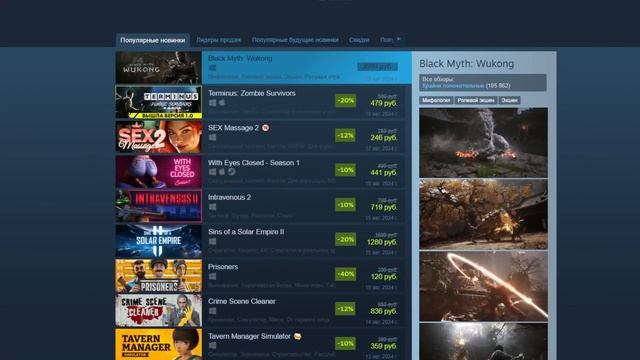
Task: Click the -20% badge on Terminus: Zombie Survivors
Action: coord(345,100)
